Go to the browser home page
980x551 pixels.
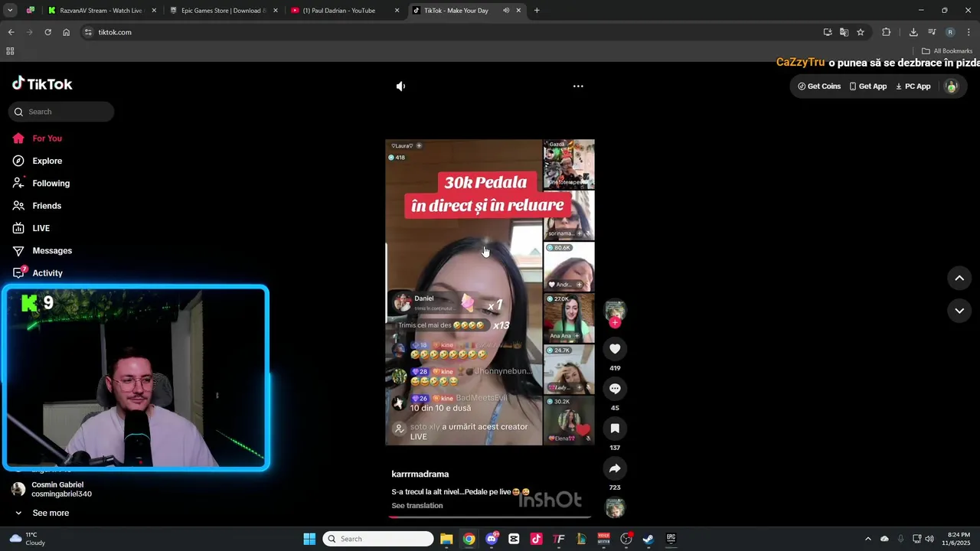click(x=66, y=32)
